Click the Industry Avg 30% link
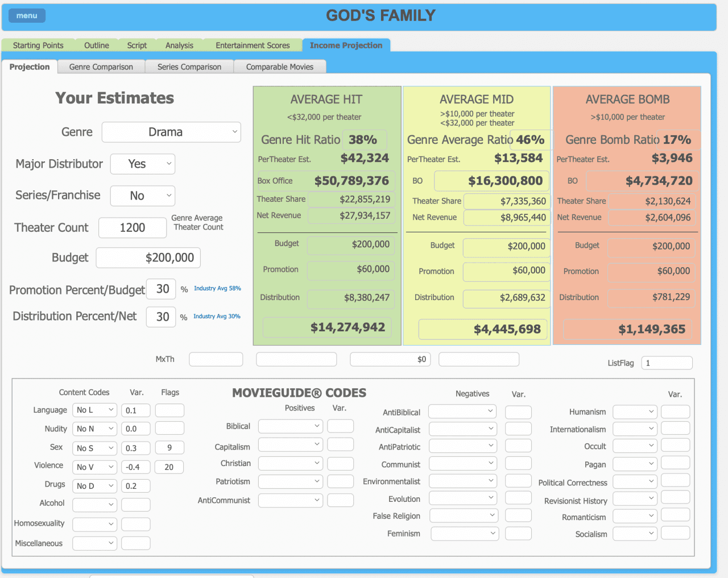This screenshot has height=578, width=728. tap(217, 317)
